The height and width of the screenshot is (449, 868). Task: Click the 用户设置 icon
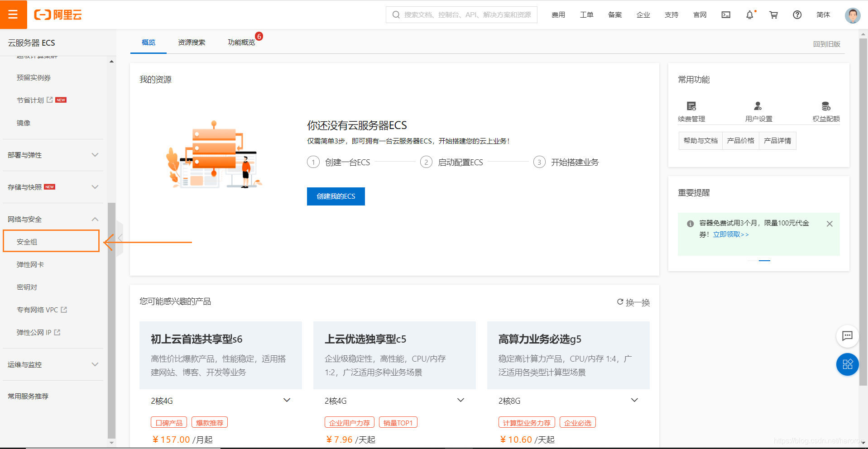(758, 106)
